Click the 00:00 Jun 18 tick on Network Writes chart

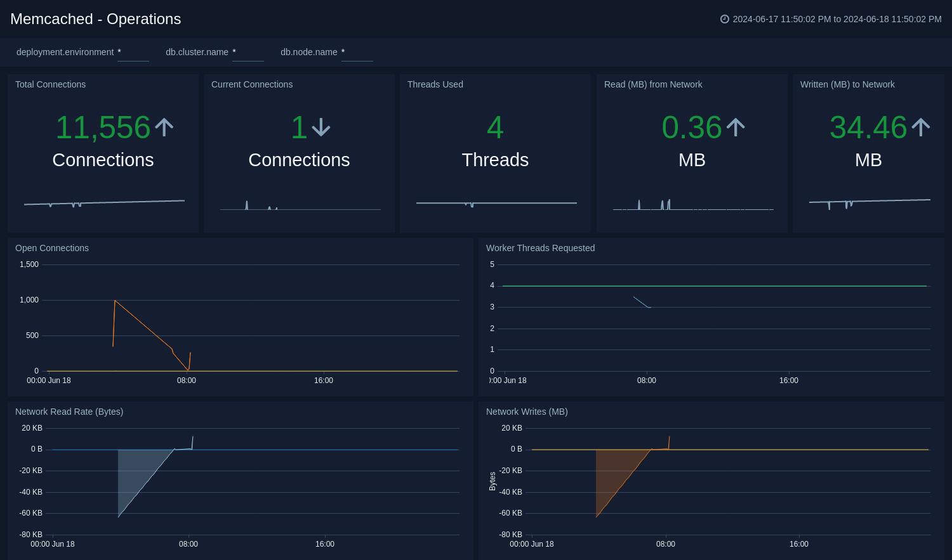(x=532, y=544)
